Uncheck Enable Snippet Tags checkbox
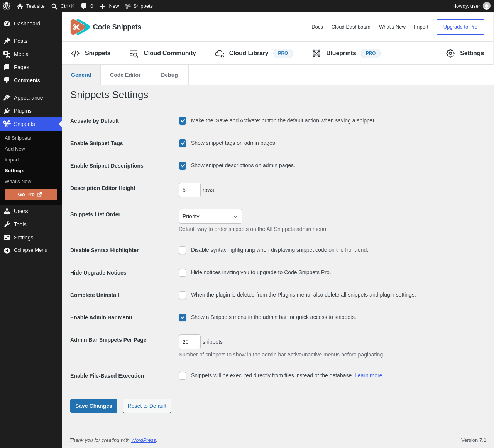494x448 pixels. click(183, 143)
